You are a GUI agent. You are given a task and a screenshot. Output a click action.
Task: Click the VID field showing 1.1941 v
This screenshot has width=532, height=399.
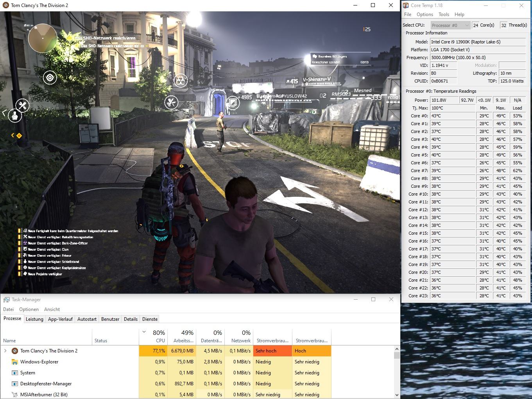443,65
